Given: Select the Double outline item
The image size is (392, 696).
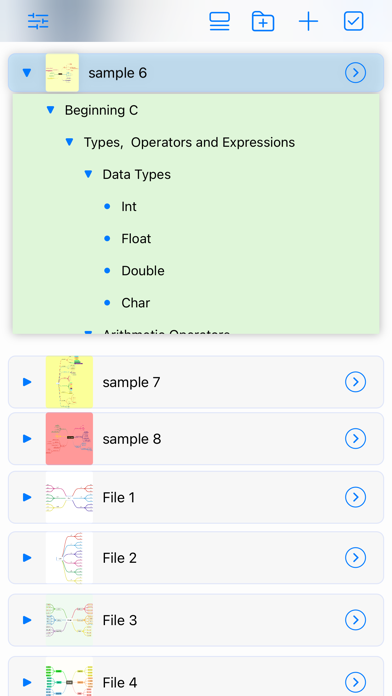Looking at the screenshot, I should 143,271.
